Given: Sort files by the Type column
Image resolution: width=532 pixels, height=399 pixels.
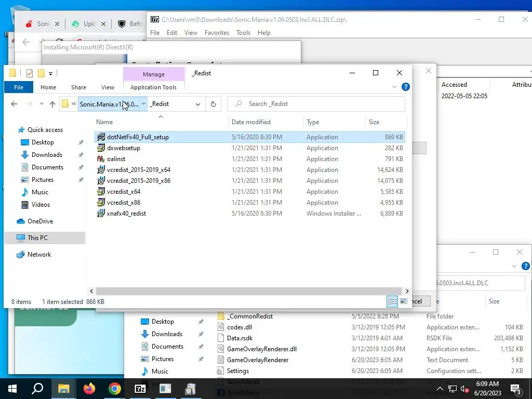Looking at the screenshot, I should (x=334, y=122).
